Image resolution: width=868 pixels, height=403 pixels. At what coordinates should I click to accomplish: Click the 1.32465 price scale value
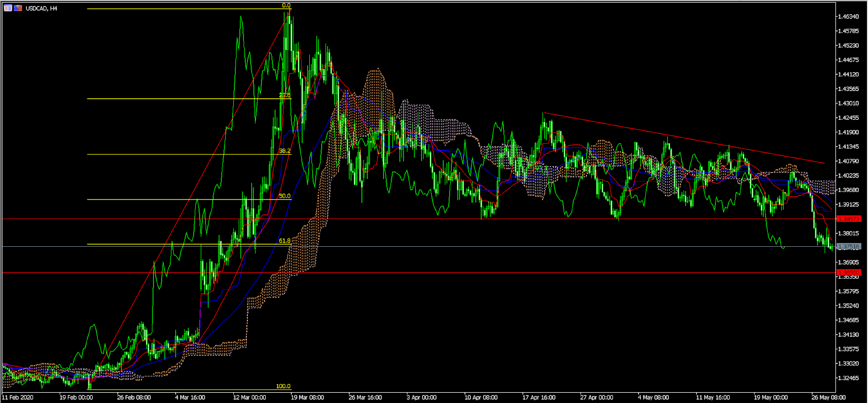(x=848, y=378)
